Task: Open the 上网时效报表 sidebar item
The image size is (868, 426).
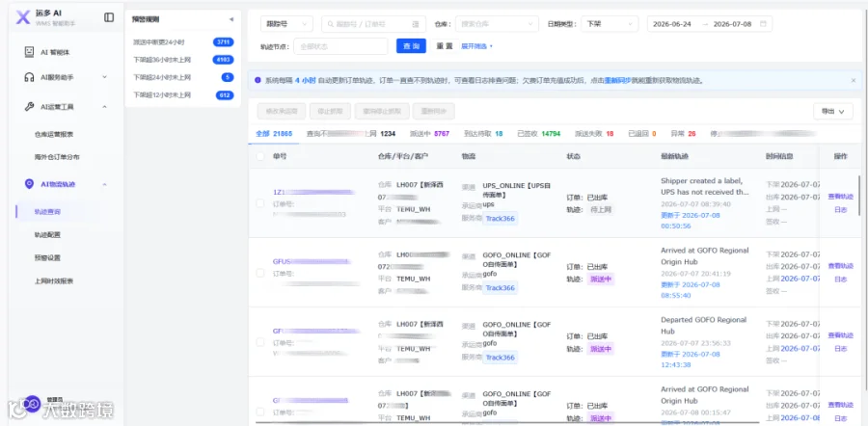Action: pyautogui.click(x=54, y=281)
